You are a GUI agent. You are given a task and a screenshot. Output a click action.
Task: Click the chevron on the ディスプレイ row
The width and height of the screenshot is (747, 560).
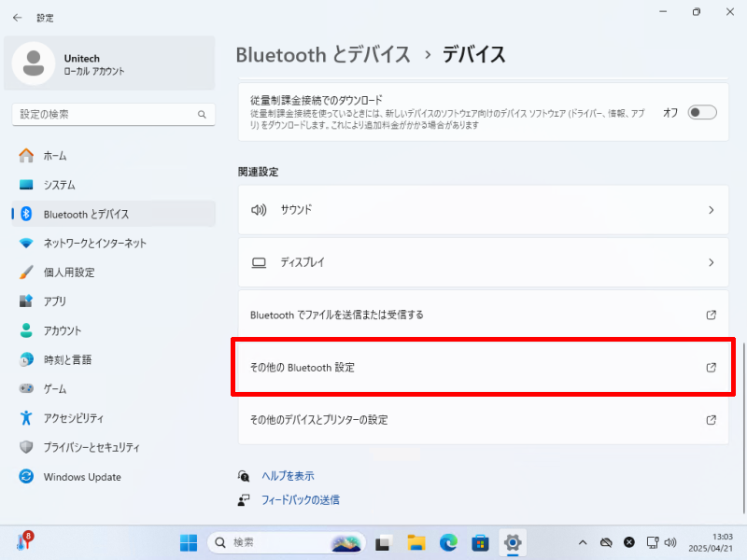coord(711,262)
